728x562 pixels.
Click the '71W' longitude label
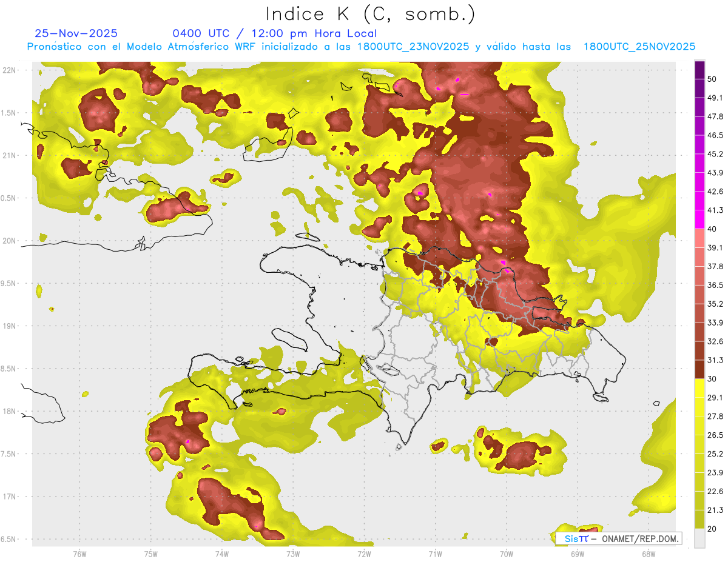(x=435, y=554)
